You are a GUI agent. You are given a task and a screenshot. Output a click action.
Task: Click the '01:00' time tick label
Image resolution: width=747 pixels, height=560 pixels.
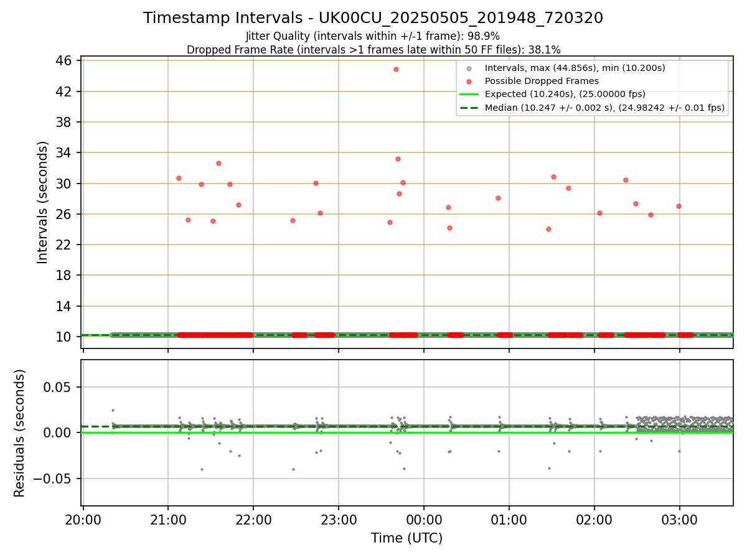tap(509, 520)
